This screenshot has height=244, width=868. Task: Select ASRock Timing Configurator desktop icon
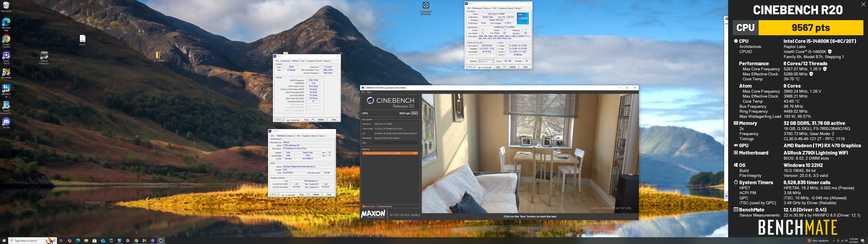44,58
